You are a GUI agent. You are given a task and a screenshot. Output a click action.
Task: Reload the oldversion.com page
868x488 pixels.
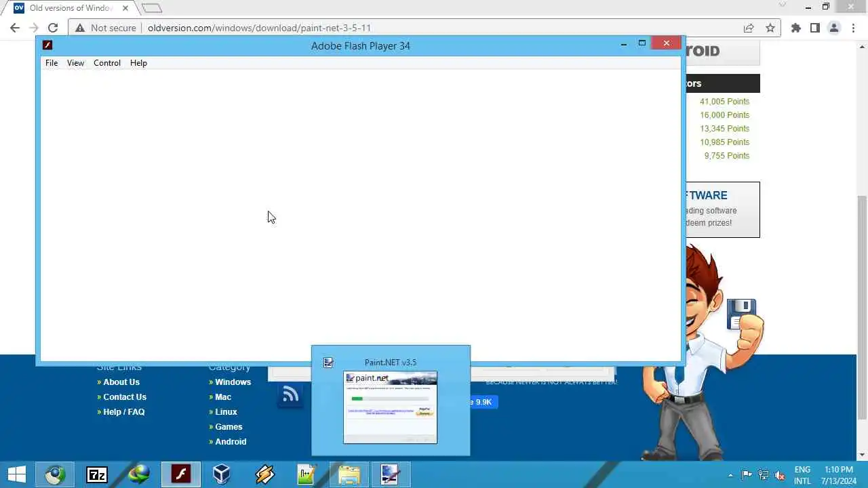(53, 28)
